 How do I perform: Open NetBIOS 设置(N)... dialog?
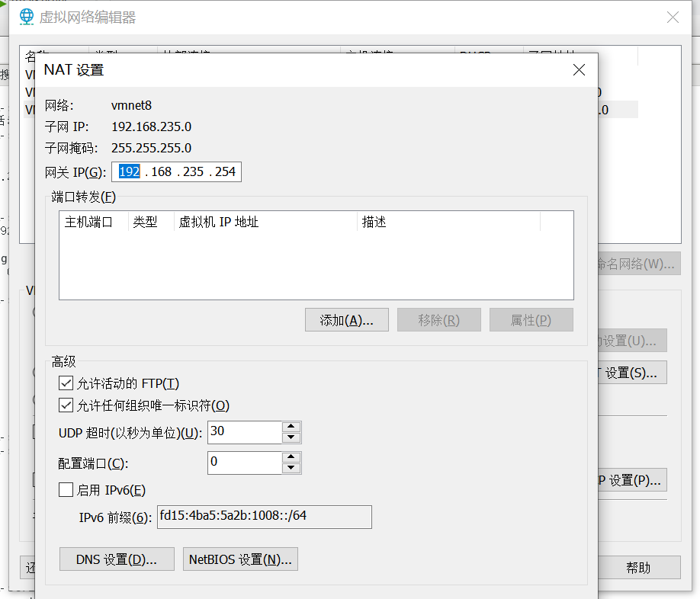pyautogui.click(x=240, y=559)
